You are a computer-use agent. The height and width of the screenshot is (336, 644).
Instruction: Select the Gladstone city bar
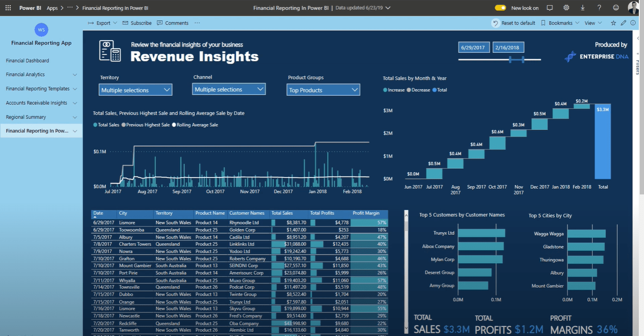click(586, 247)
